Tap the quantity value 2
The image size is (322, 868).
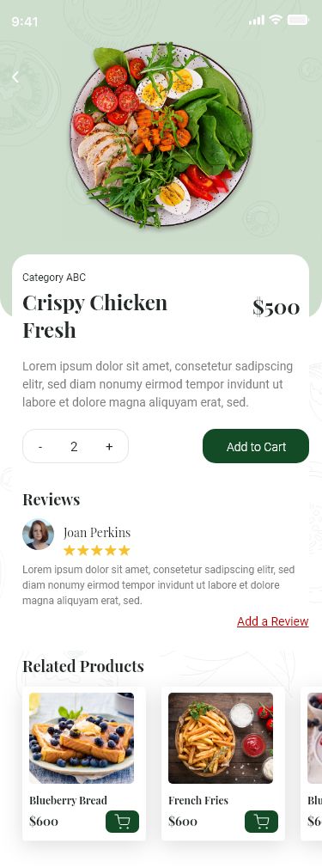pos(74,447)
